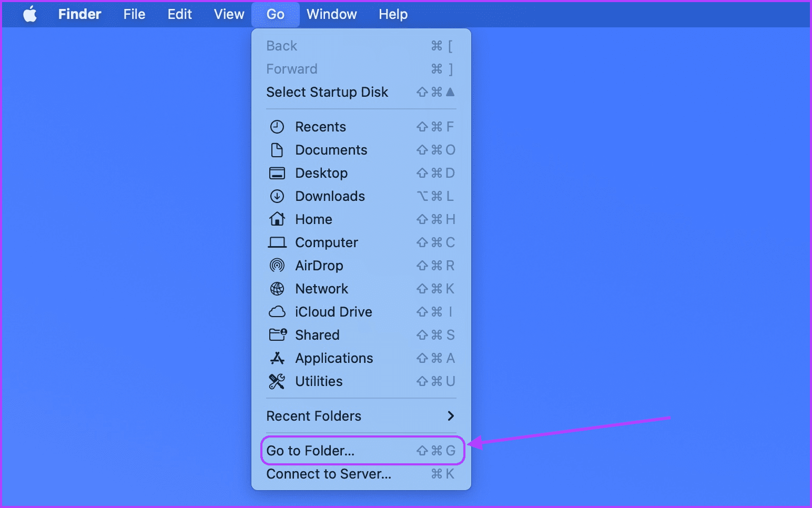812x508 pixels.
Task: Open the Edit menu
Action: [179, 14]
